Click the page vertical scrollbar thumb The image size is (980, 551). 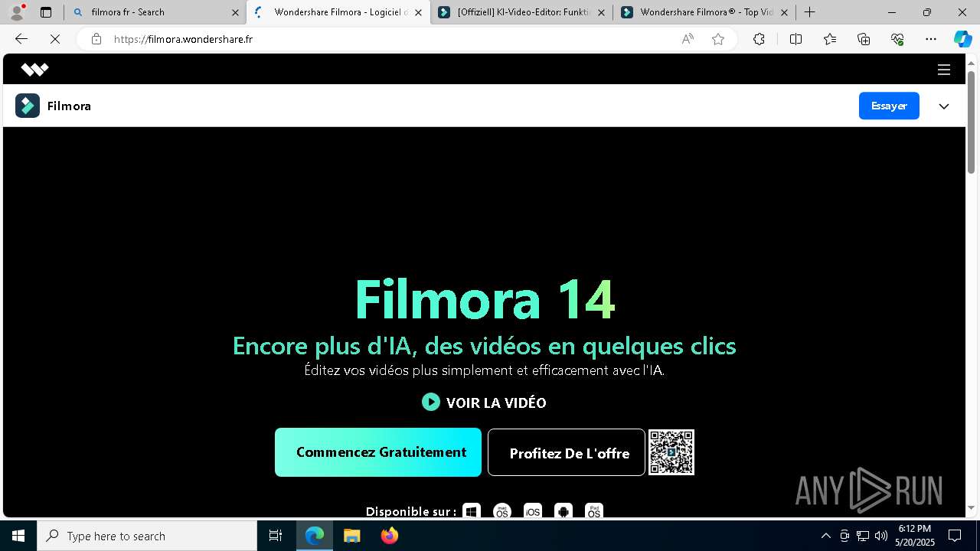[x=971, y=122]
